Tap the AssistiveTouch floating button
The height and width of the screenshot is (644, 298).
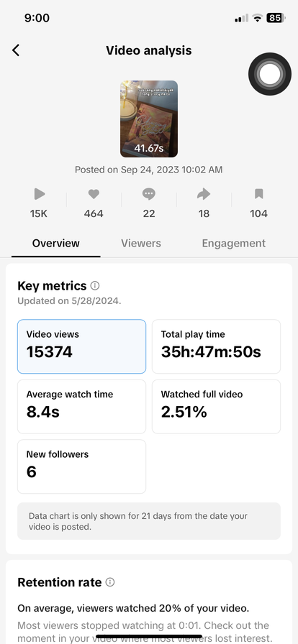click(x=270, y=74)
